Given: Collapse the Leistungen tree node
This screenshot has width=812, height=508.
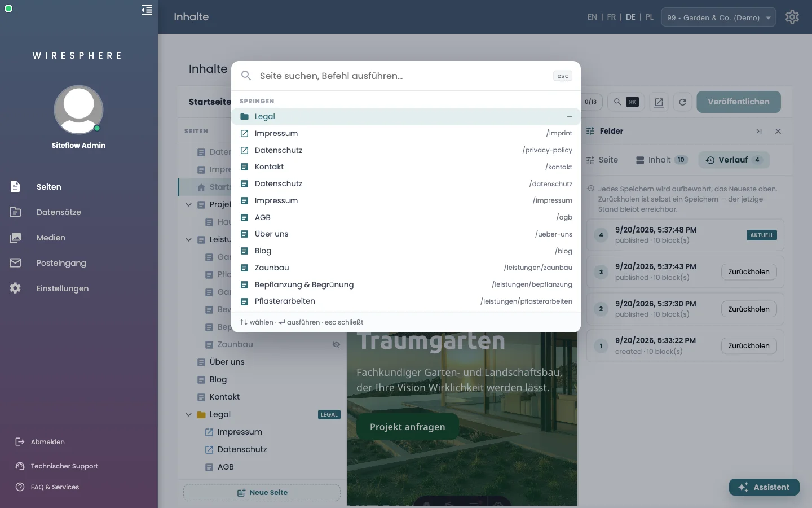Looking at the screenshot, I should click(189, 239).
